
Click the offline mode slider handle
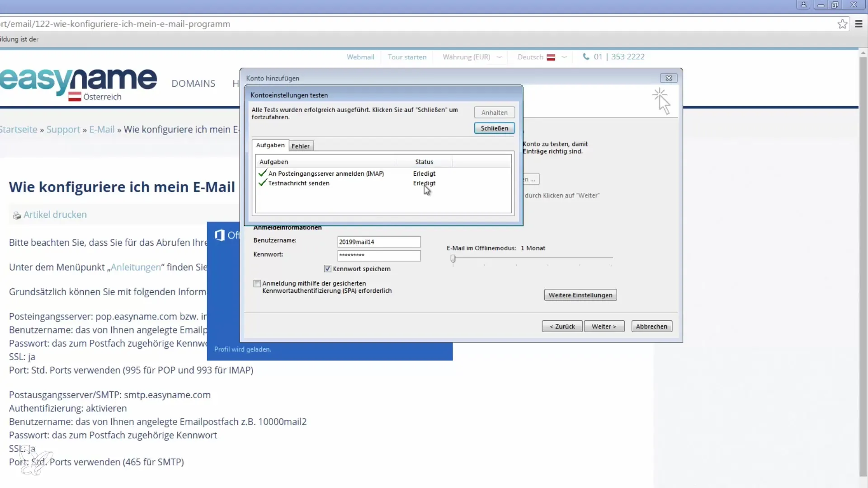(453, 259)
